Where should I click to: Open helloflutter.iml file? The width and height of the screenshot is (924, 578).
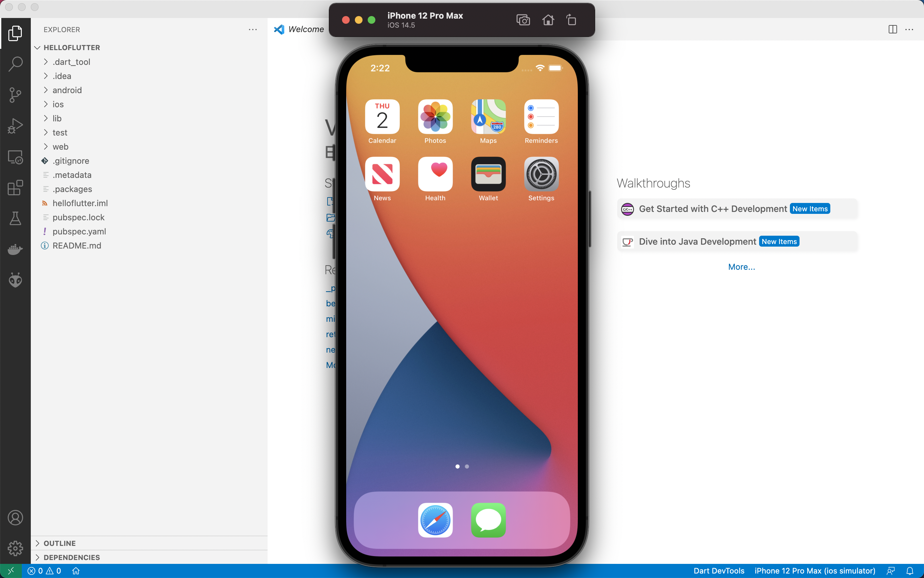click(x=149, y=203)
